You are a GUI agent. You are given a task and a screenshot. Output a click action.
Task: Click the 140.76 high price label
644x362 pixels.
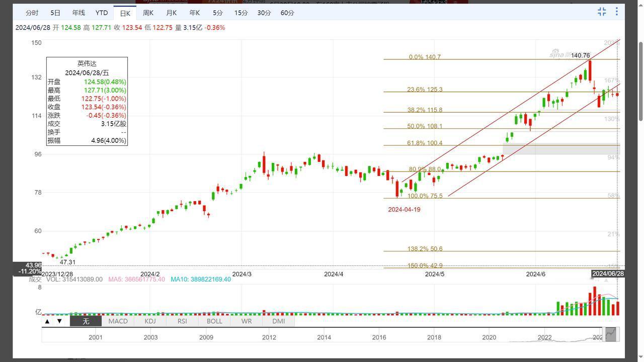pyautogui.click(x=580, y=55)
